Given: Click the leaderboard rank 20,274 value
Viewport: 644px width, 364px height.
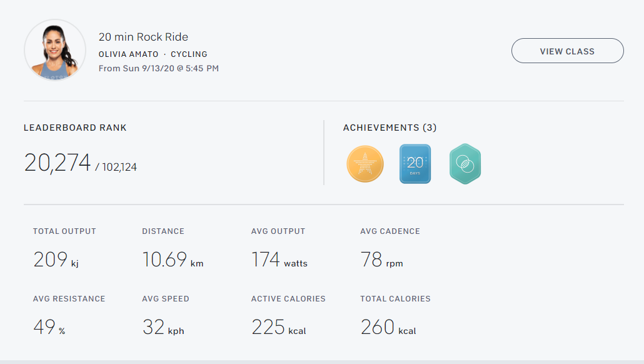Looking at the screenshot, I should [x=58, y=163].
